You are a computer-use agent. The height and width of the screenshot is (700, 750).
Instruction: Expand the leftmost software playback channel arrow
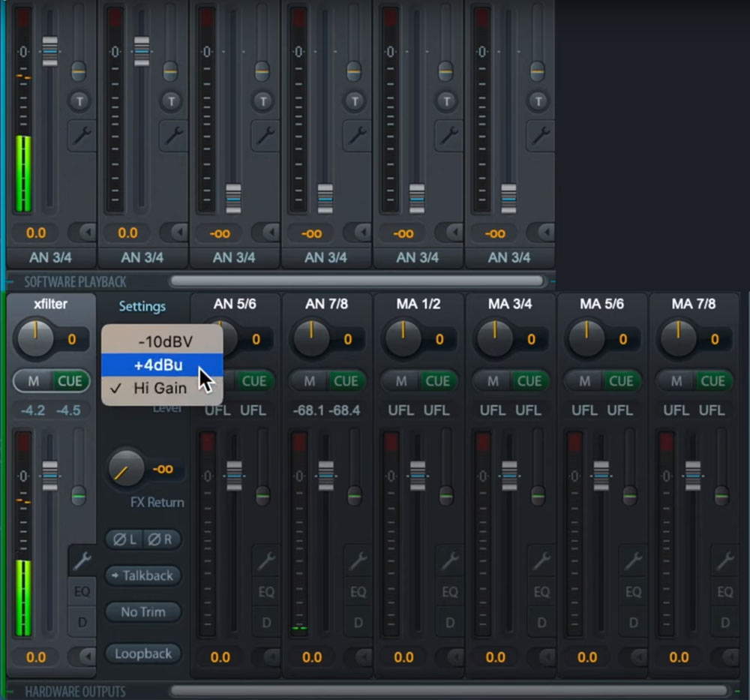coord(83,233)
